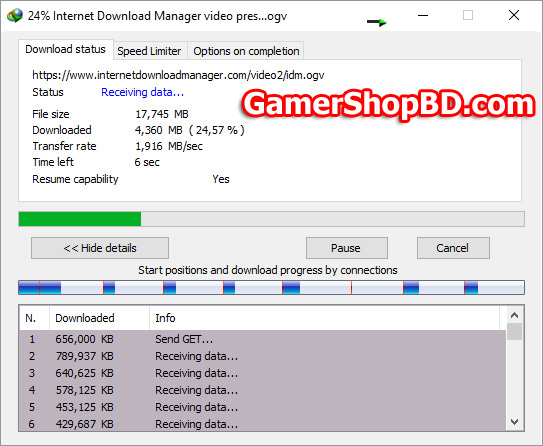Switch to the Speed Limiter tab
The height and width of the screenshot is (446, 543).
coord(149,51)
